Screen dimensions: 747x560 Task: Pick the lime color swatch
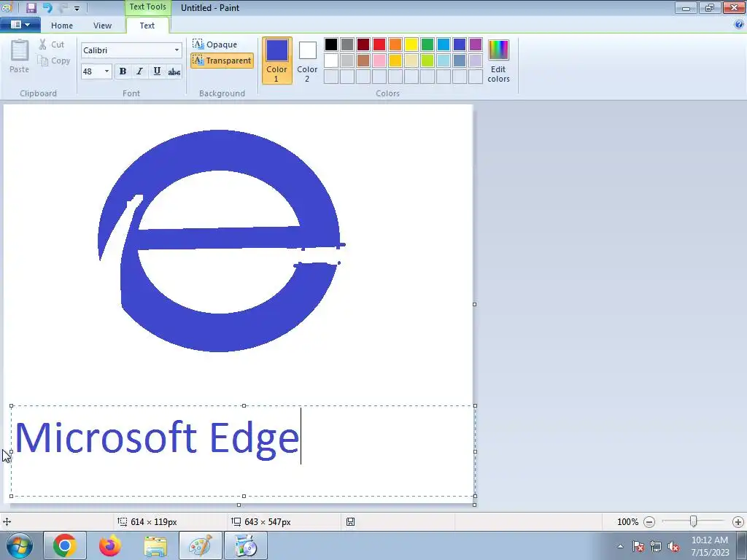coord(427,61)
